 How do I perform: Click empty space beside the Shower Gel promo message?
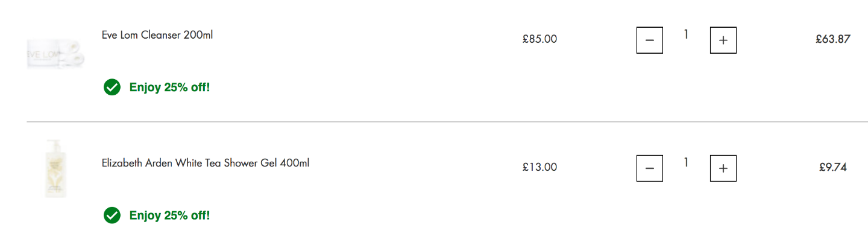tap(422, 215)
